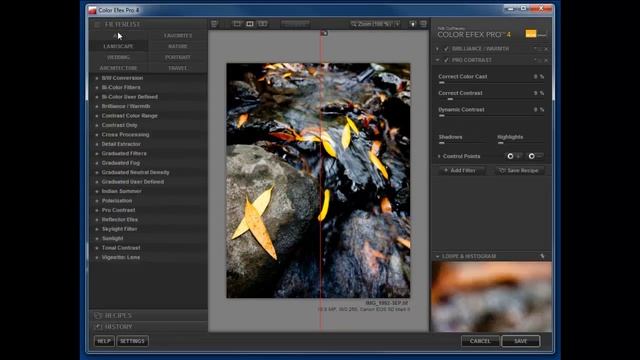Image resolution: width=640 pixels, height=360 pixels.
Task: Select side-by-side preview mode icon
Action: (x=263, y=24)
